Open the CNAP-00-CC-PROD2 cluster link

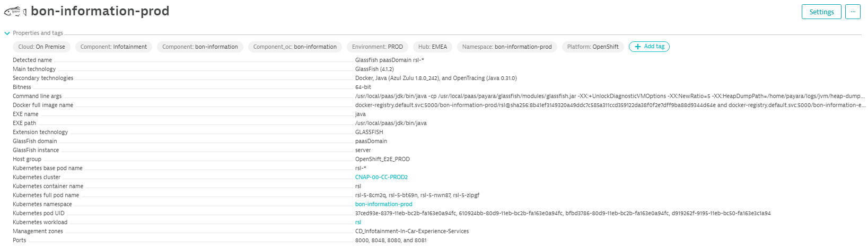[x=381, y=177]
